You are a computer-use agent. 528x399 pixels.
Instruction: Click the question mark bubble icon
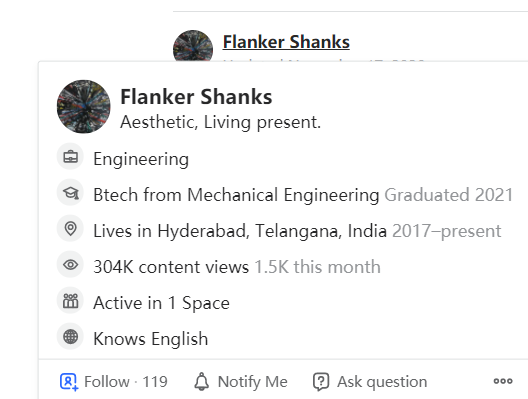pyautogui.click(x=321, y=382)
